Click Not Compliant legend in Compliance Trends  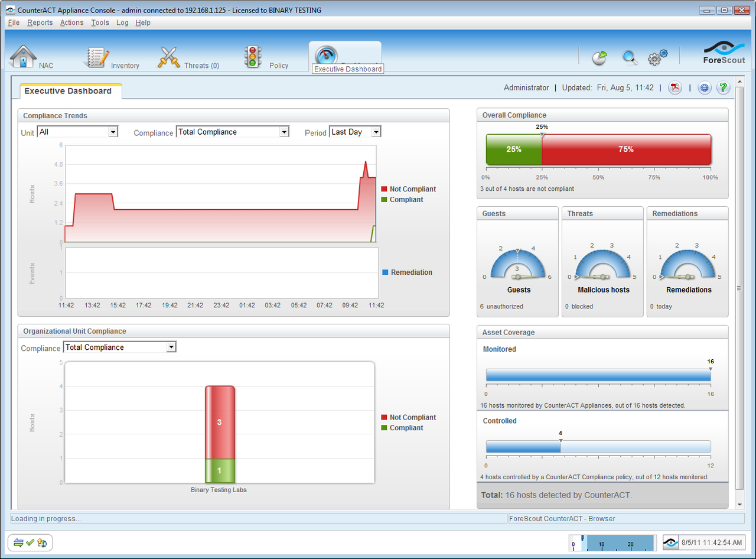pos(409,189)
